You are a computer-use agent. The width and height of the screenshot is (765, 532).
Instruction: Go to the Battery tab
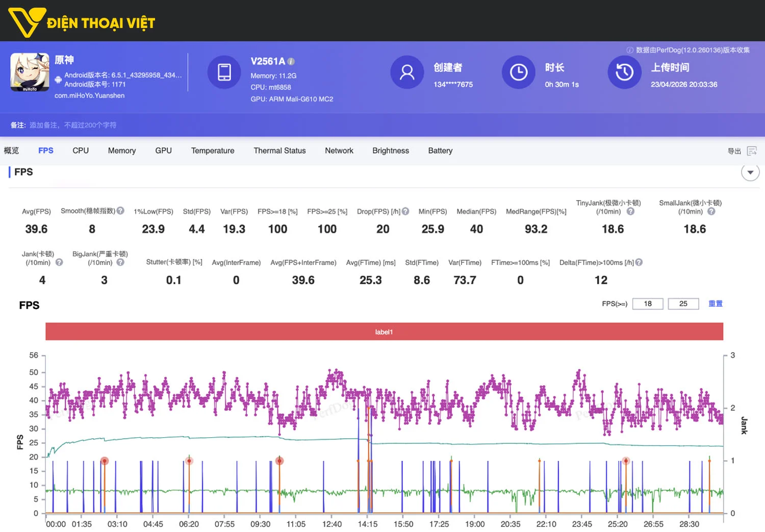[x=440, y=151]
